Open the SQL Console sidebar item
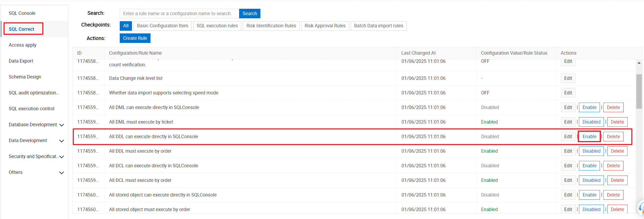644x219 pixels. (x=22, y=13)
